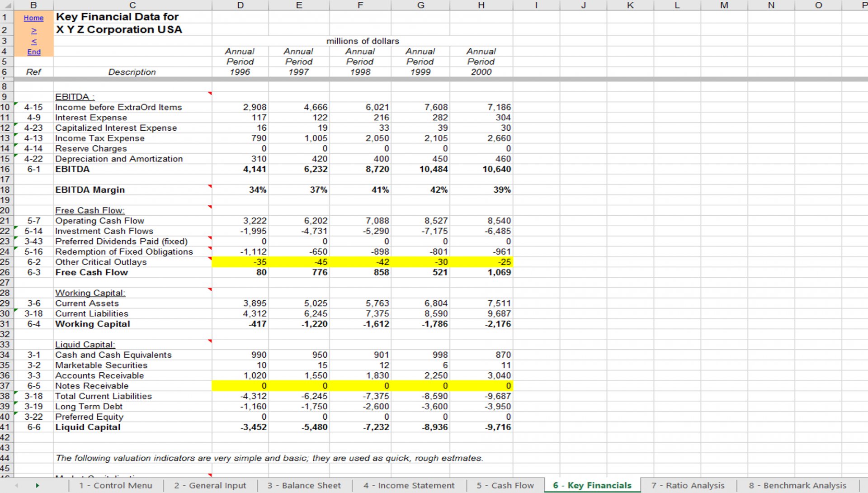The image size is (868, 493).
Task: Open the 3 - Balance Sheet tab
Action: click(x=304, y=485)
